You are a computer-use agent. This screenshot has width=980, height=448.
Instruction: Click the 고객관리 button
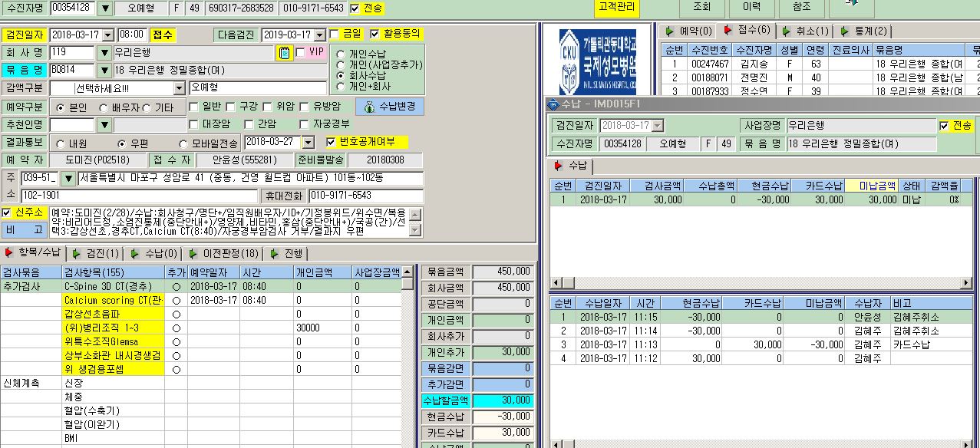[x=617, y=7]
